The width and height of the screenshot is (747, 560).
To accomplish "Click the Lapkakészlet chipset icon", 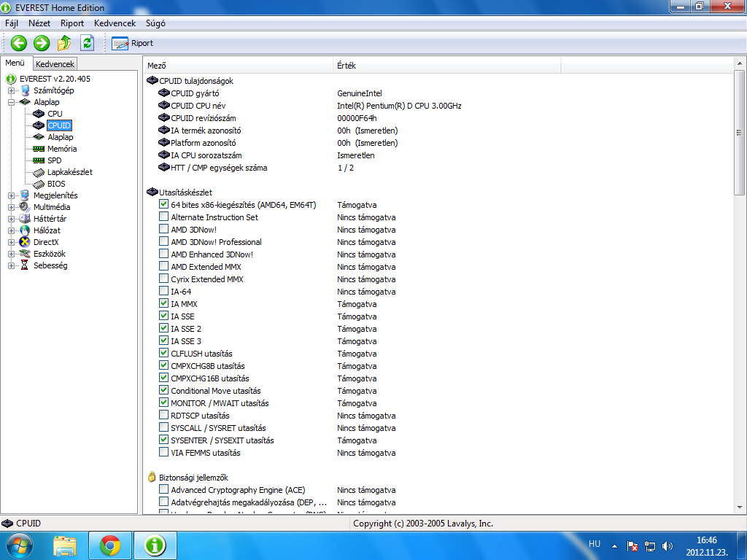I will [39, 172].
